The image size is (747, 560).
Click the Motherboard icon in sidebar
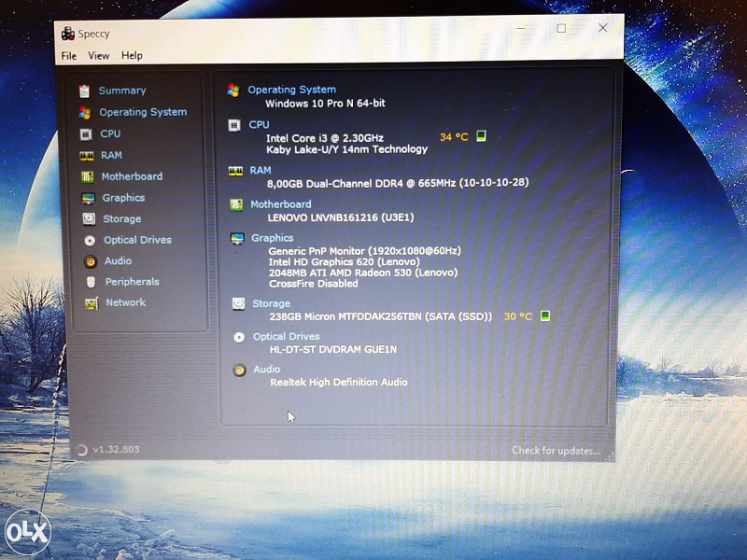(88, 176)
